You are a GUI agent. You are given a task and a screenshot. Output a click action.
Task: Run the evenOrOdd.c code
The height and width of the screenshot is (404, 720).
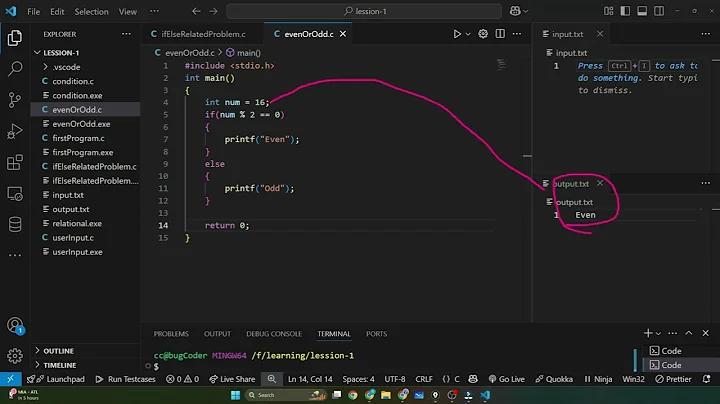[457, 34]
